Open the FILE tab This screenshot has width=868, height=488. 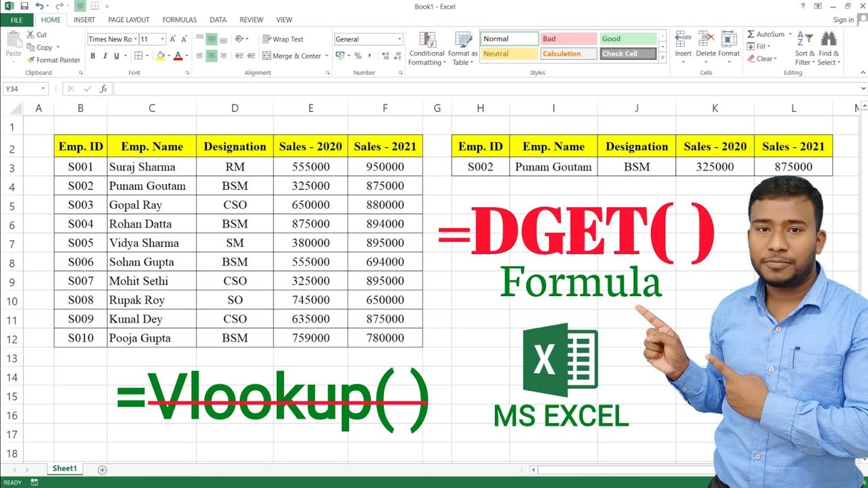[x=16, y=20]
